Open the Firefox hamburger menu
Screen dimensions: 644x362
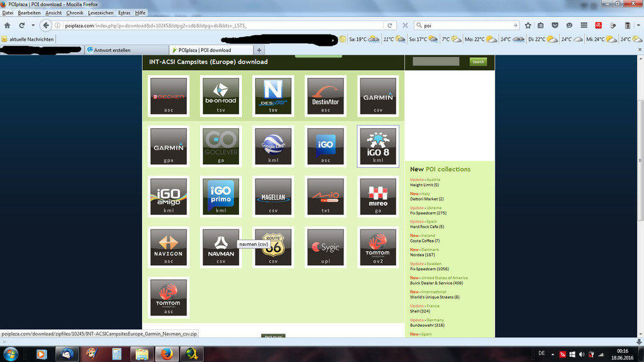[584, 25]
